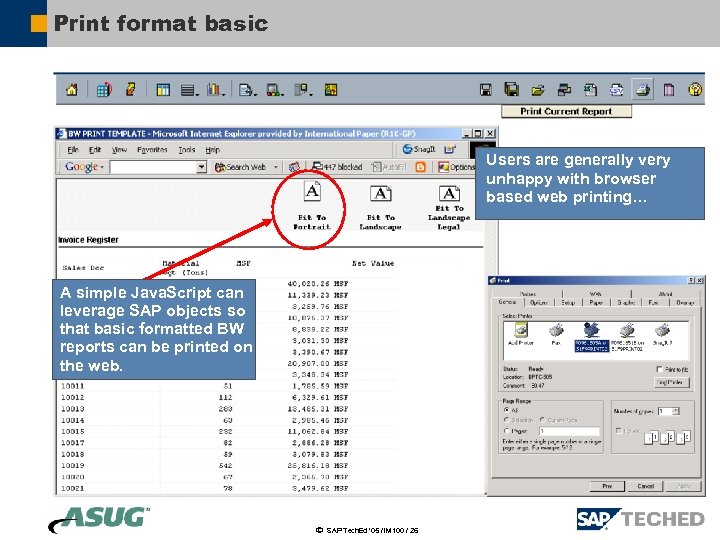Viewport: 720px width, 540px height.
Task: Click the document with arrow toolbar icon
Action: [247, 90]
